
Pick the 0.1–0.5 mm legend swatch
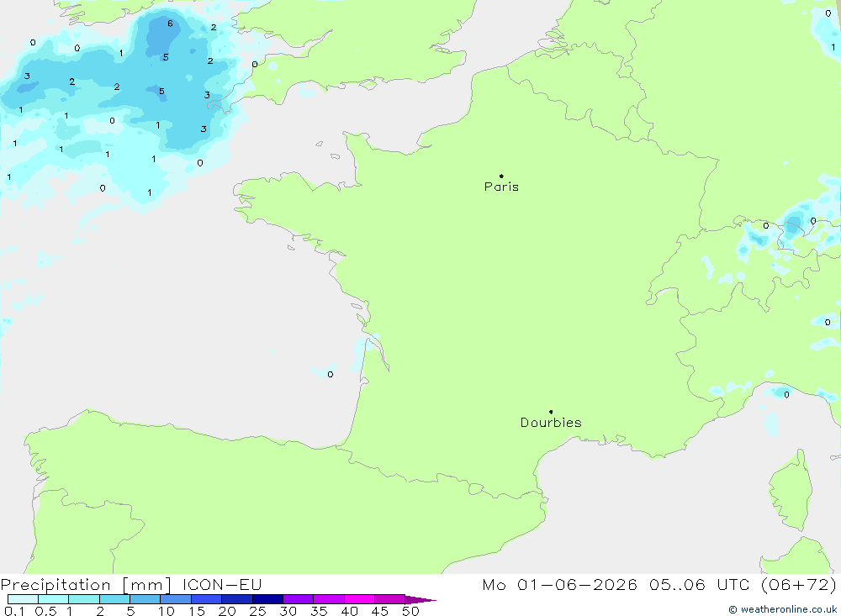[x=23, y=599]
